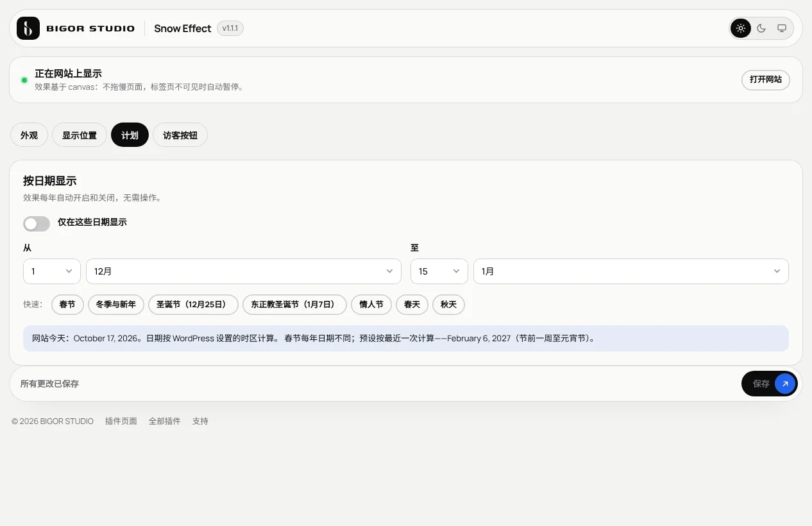This screenshot has width=812, height=526.
Task: Open the 支持 footer link
Action: 200,421
